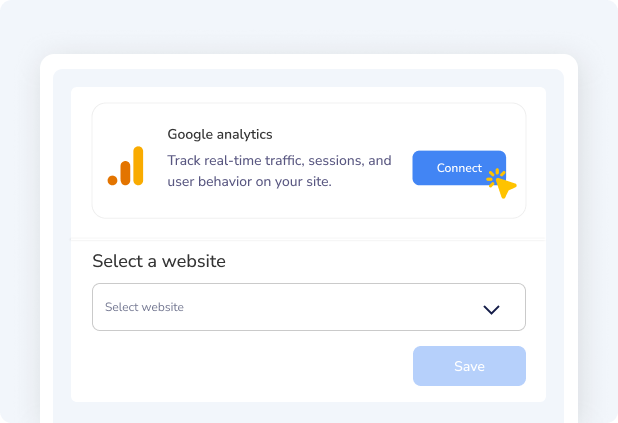Click the 'Track real-time traffic' description line
This screenshot has height=423, width=618.
point(279,160)
